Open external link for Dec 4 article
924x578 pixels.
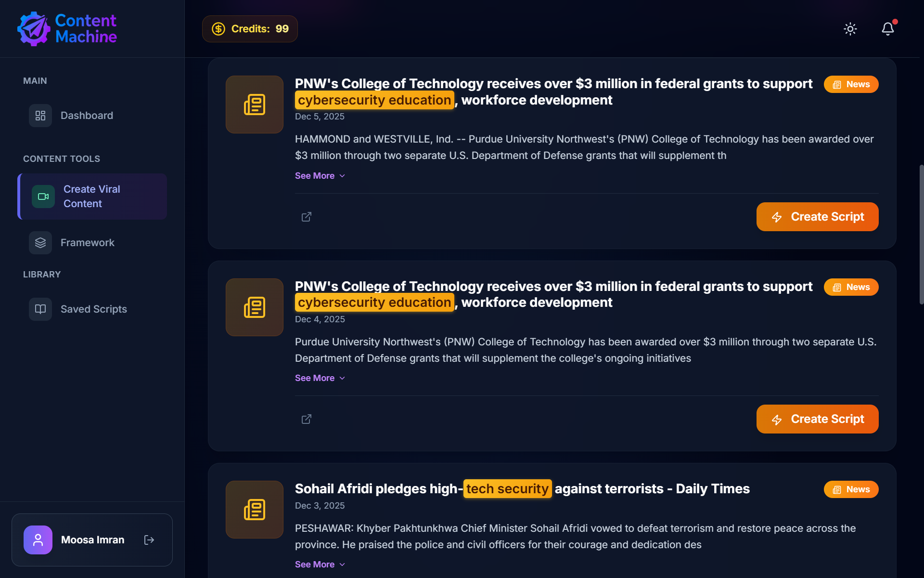click(x=307, y=419)
